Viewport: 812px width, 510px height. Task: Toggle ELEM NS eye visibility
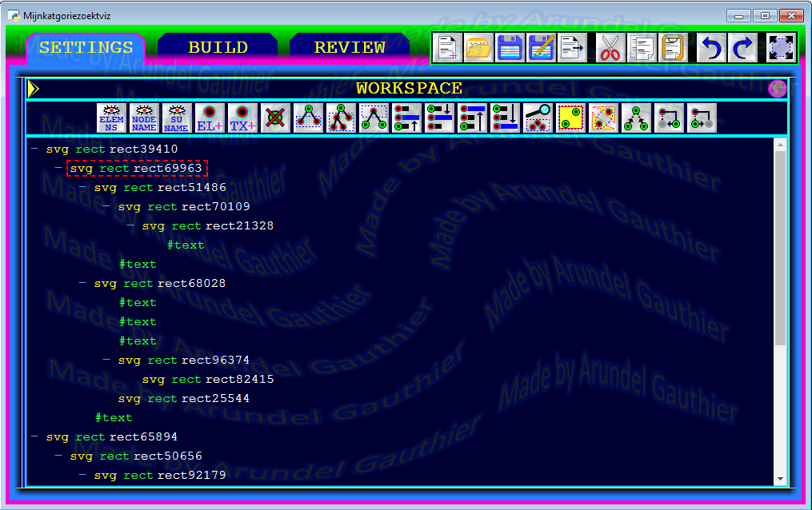[x=111, y=118]
